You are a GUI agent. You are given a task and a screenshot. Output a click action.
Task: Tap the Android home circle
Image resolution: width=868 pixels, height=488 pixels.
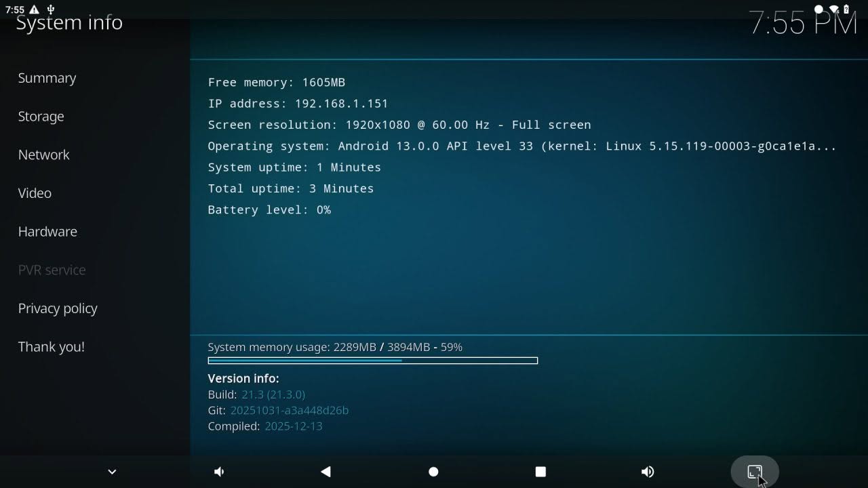(x=433, y=472)
